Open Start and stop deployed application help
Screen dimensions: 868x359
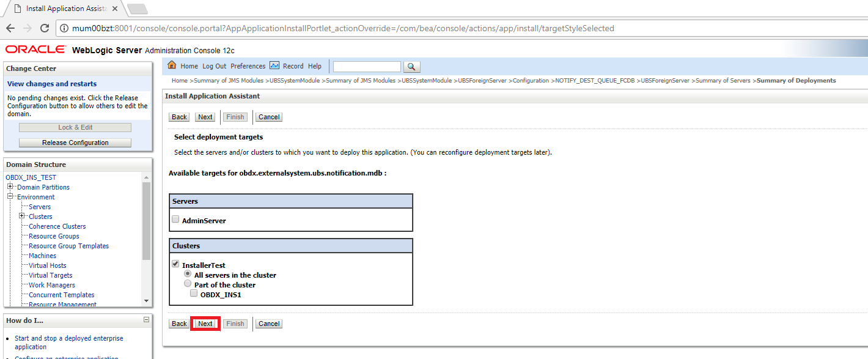68,342
